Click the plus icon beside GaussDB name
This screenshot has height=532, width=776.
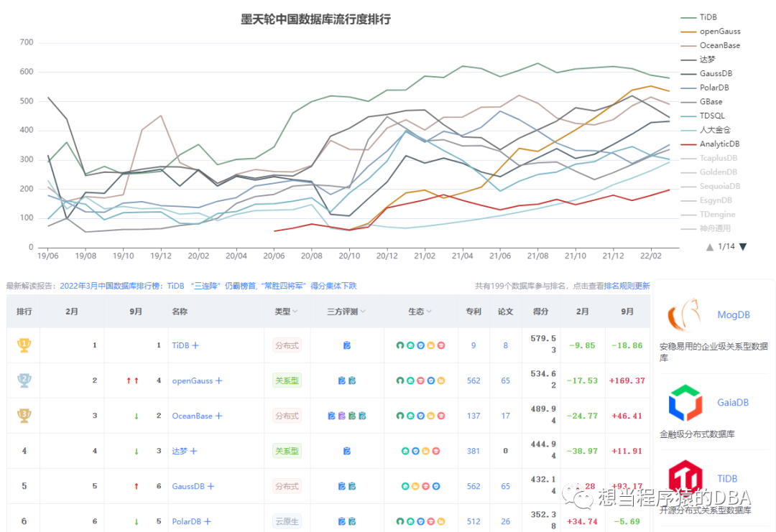pos(211,486)
